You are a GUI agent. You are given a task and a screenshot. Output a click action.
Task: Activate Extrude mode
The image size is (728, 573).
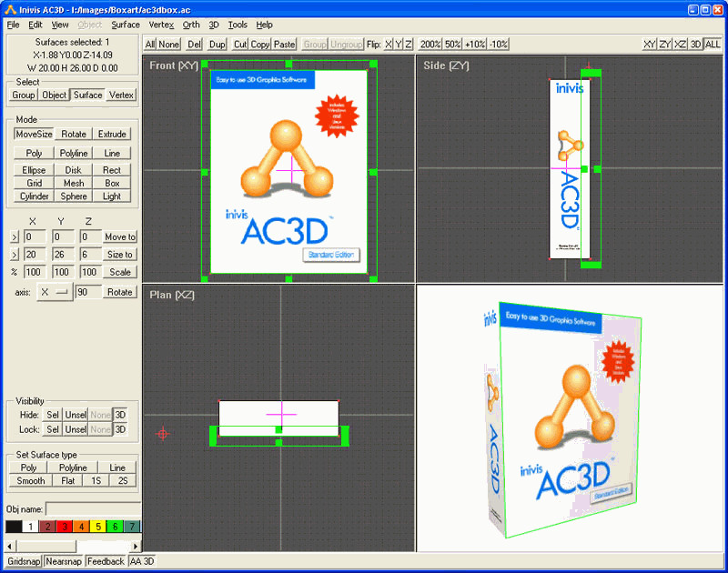(x=112, y=134)
